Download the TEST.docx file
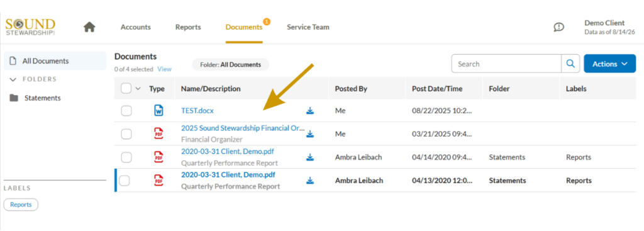644x231 pixels. coord(310,111)
